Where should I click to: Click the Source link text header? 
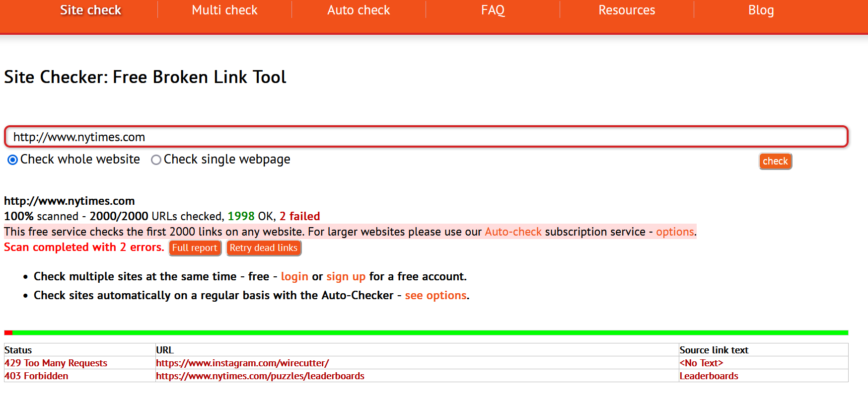tap(714, 350)
